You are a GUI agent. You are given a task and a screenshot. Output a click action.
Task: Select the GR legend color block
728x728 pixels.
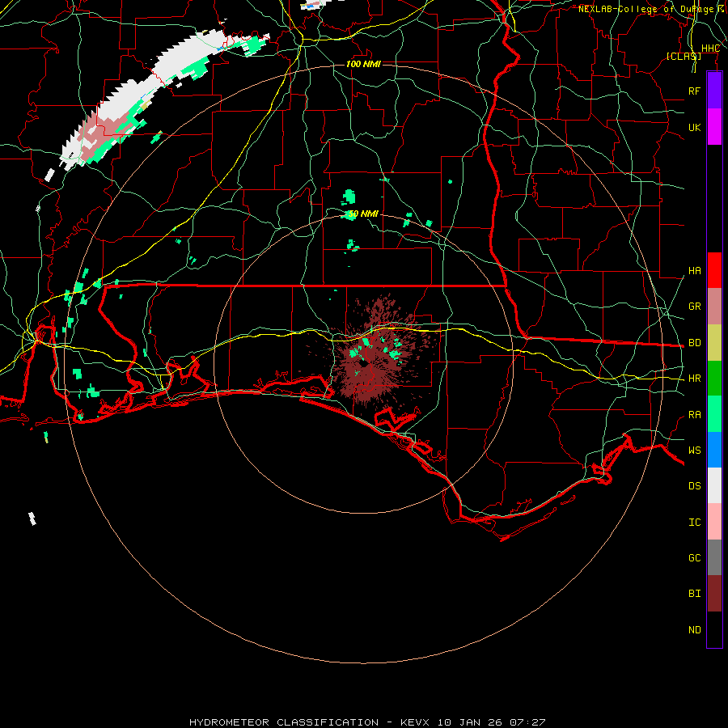pos(714,307)
